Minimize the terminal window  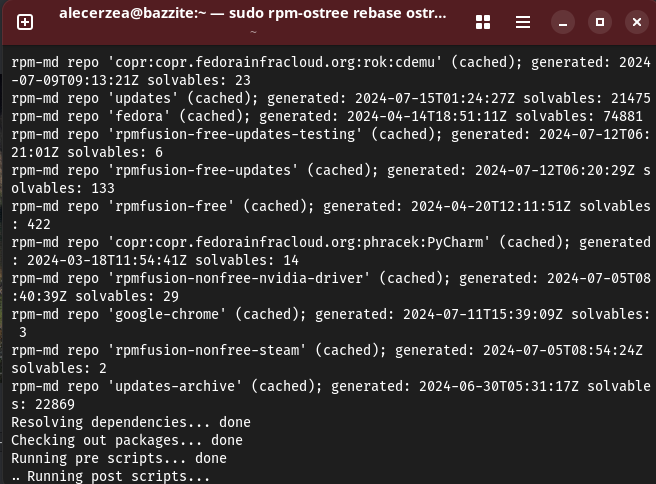click(565, 21)
